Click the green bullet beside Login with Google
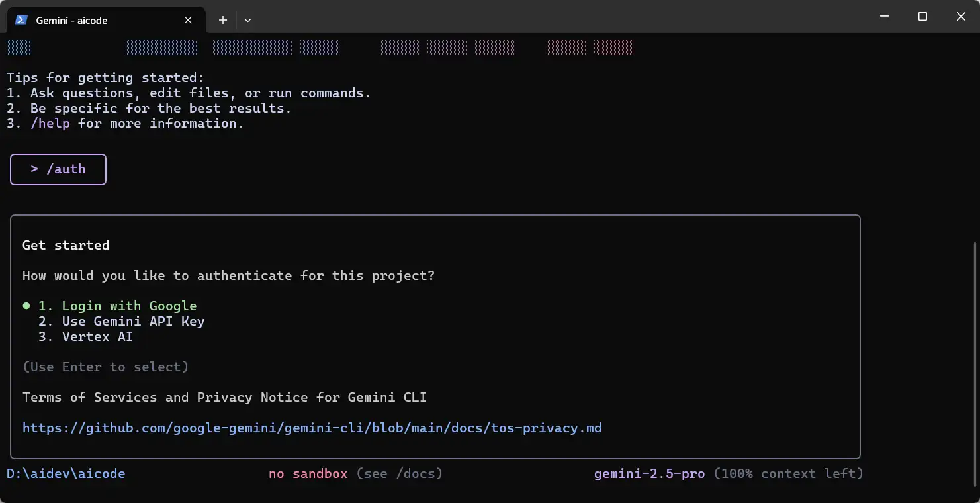This screenshot has width=980, height=503. [x=26, y=306]
